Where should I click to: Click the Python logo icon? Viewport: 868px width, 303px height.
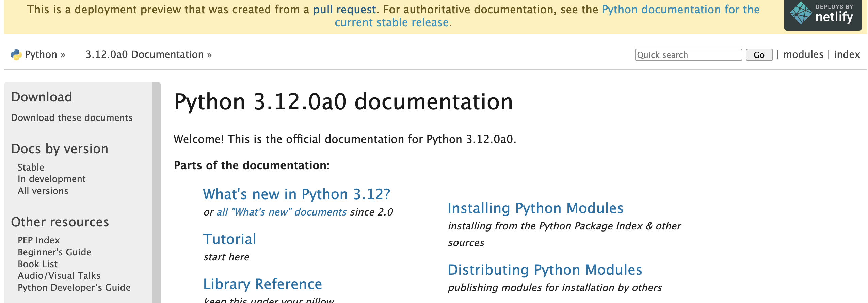pos(16,54)
